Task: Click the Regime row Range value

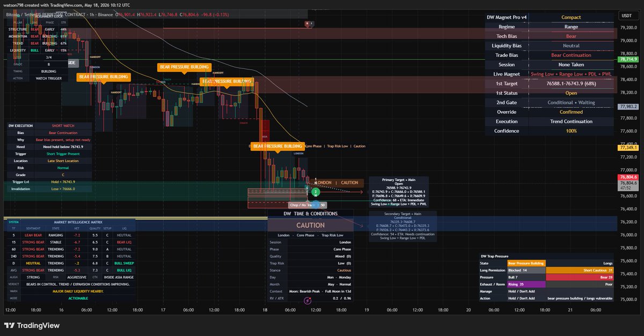Action: (571, 26)
